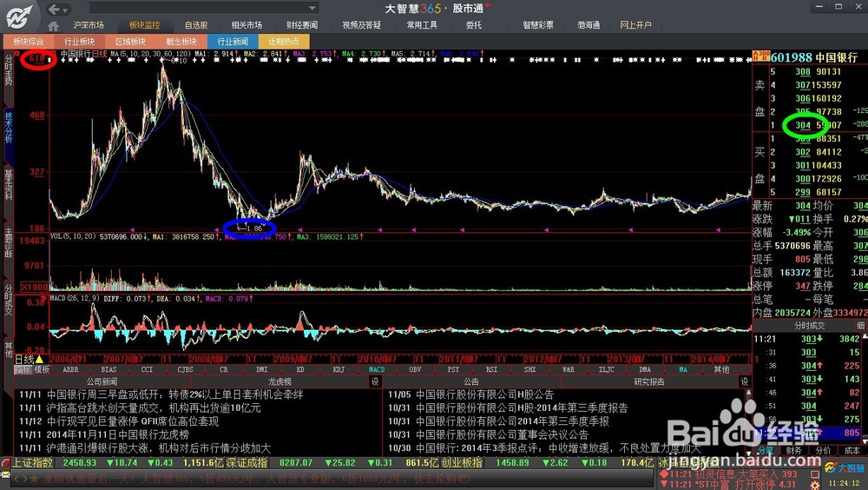Choose the CR indicator
This screenshot has width=868, height=490.
(224, 369)
